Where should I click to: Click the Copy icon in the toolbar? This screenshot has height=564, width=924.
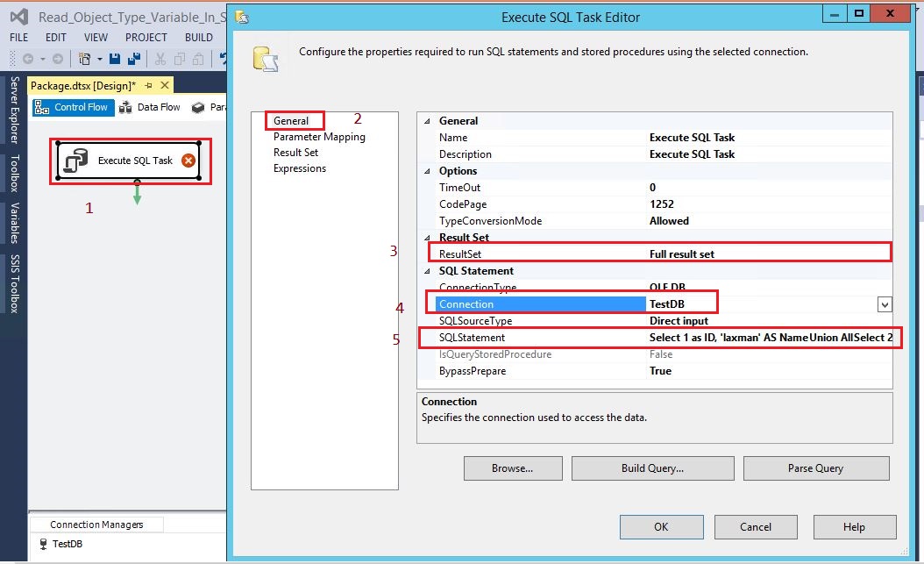181,59
